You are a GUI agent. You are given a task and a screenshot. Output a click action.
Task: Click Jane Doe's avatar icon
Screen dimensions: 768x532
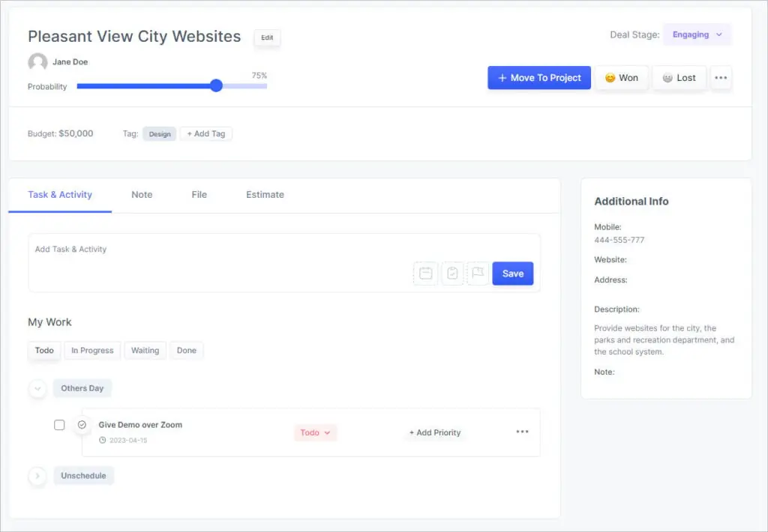[x=37, y=62]
